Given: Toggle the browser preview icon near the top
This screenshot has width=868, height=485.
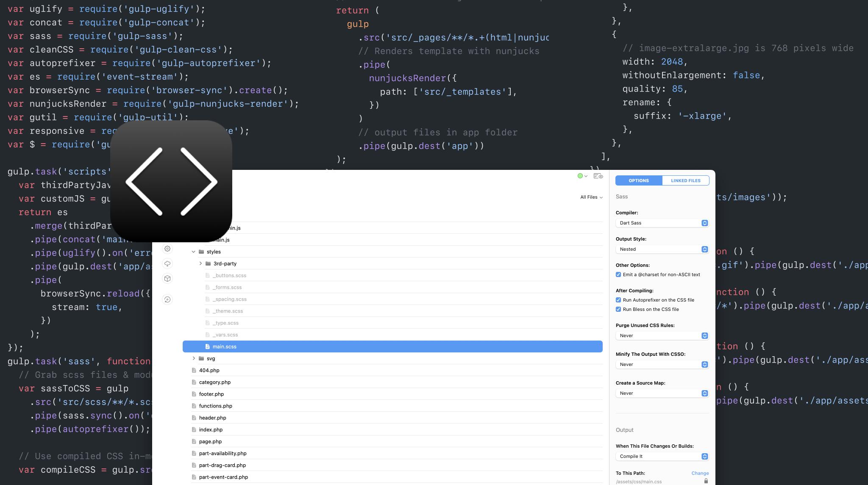Looking at the screenshot, I should coord(598,176).
